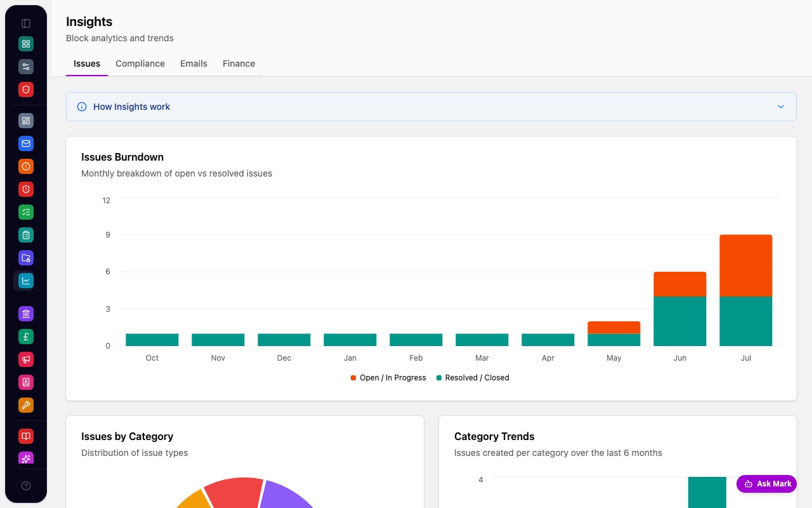Image resolution: width=812 pixels, height=508 pixels.
Task: Open the teal clipboard icon
Action: 26,235
